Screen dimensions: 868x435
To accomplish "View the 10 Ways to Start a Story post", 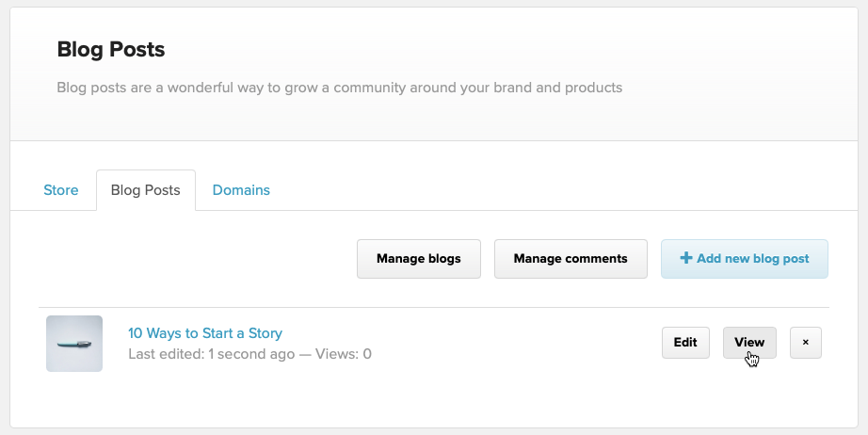I will [x=749, y=343].
